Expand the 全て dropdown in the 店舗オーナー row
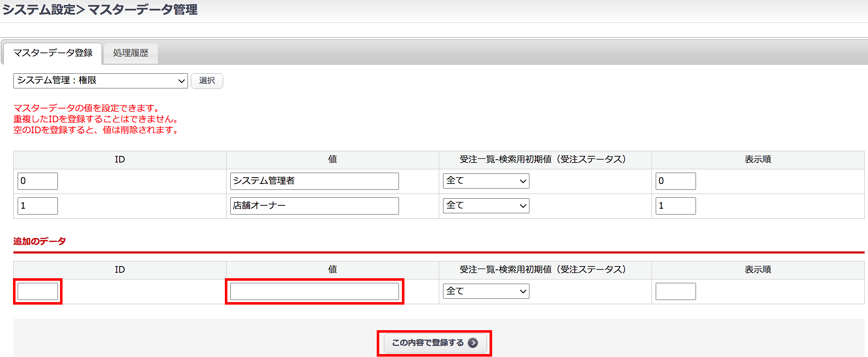 [486, 206]
